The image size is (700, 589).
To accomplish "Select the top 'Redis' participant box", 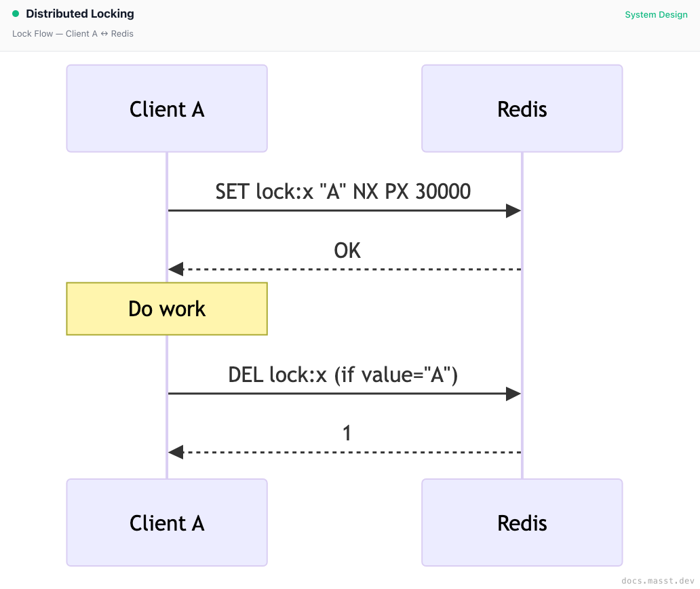I will pos(522,109).
